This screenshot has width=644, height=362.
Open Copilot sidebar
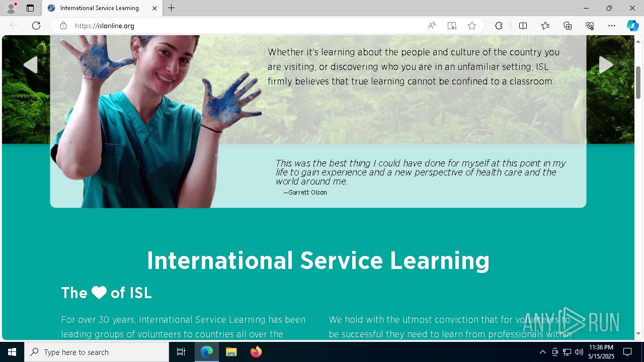632,26
